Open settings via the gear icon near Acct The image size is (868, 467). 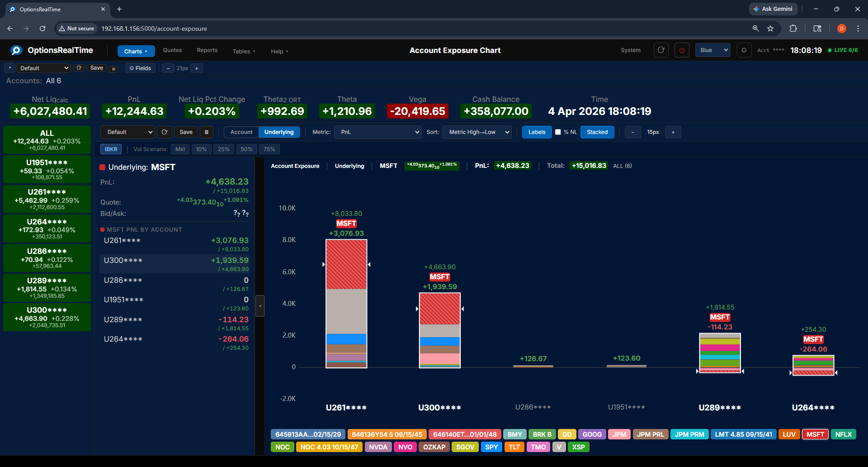coord(744,50)
